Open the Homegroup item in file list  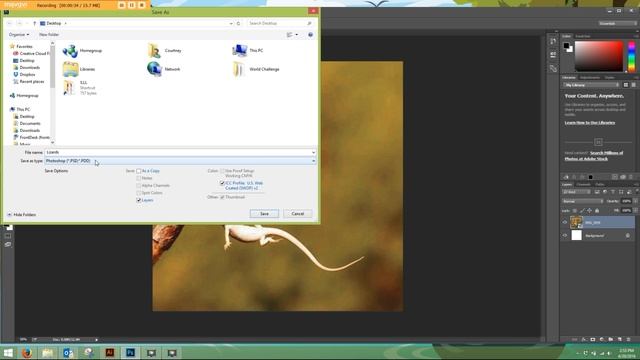click(x=82, y=51)
